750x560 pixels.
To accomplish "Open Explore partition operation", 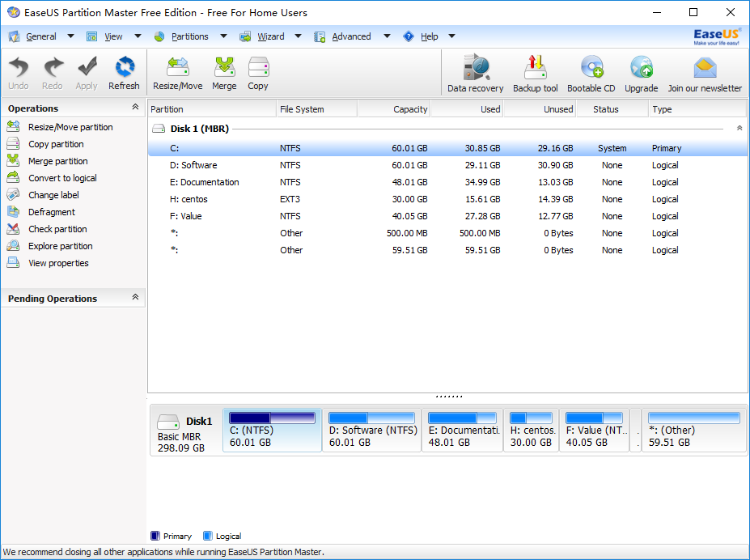I will (60, 246).
